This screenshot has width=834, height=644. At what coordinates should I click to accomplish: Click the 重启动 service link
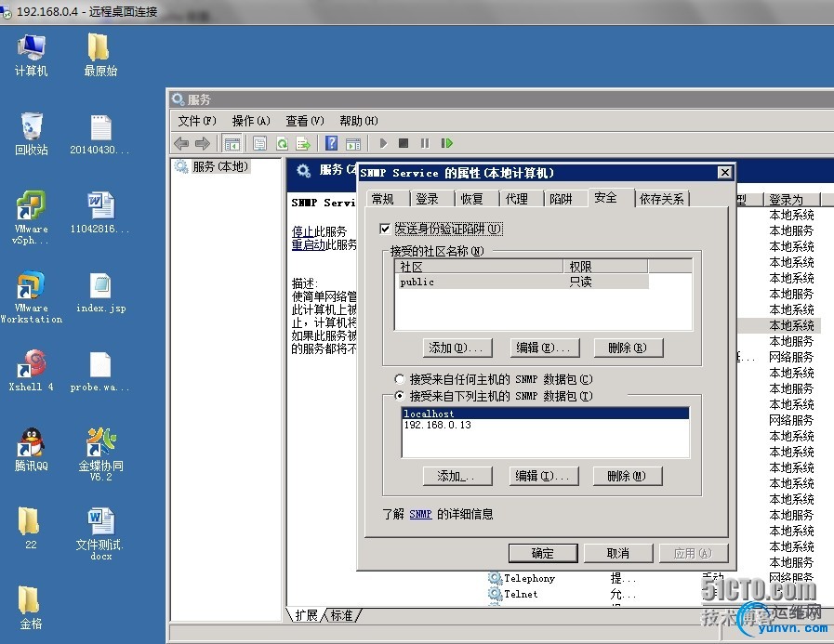coord(309,244)
